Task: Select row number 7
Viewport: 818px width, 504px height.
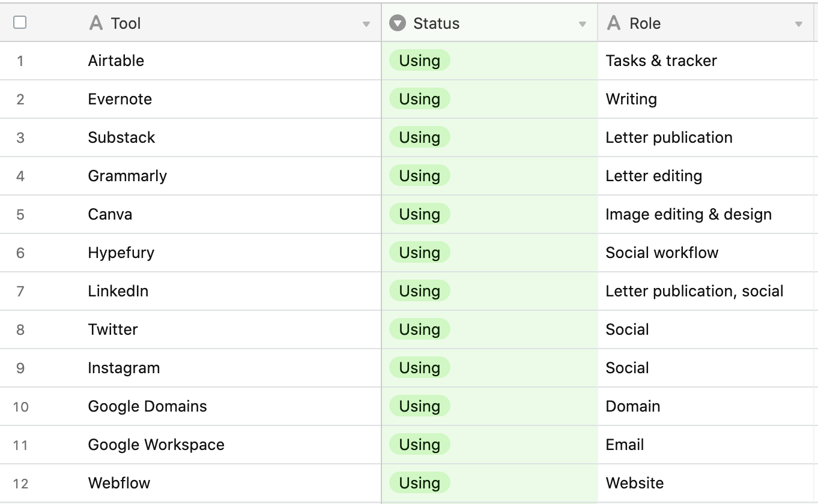Action: [x=20, y=292]
